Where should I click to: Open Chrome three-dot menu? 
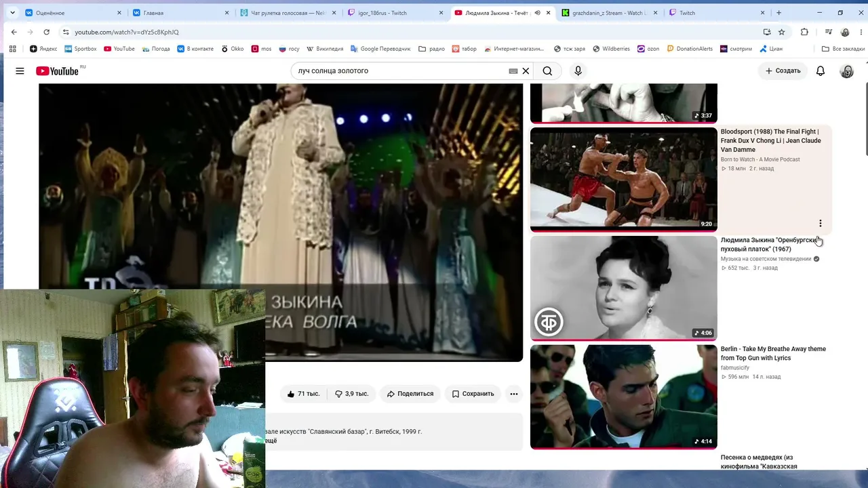860,32
